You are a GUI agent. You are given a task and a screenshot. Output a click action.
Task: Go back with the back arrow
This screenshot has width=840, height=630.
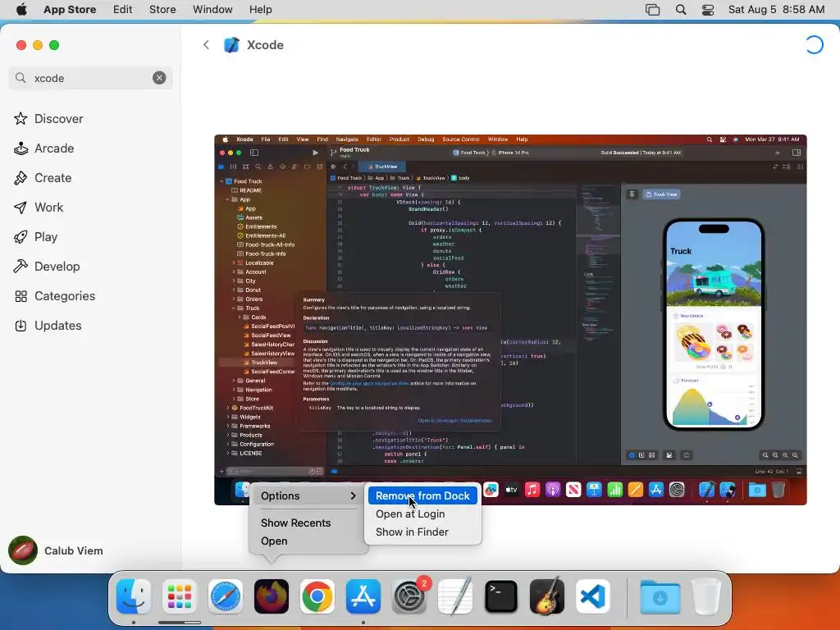[x=206, y=45]
